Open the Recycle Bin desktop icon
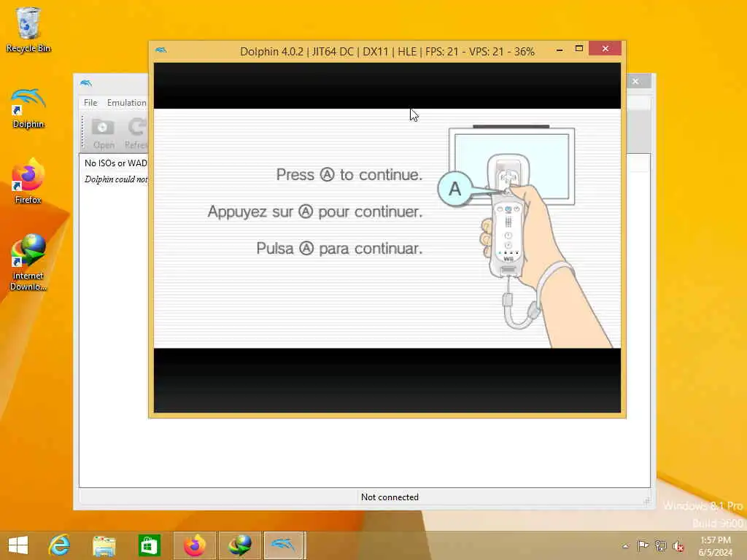The height and width of the screenshot is (560, 747). [x=28, y=29]
